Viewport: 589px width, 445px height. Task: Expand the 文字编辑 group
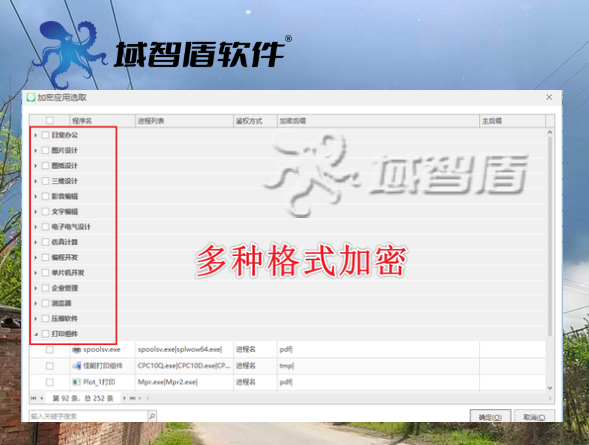[x=36, y=211]
